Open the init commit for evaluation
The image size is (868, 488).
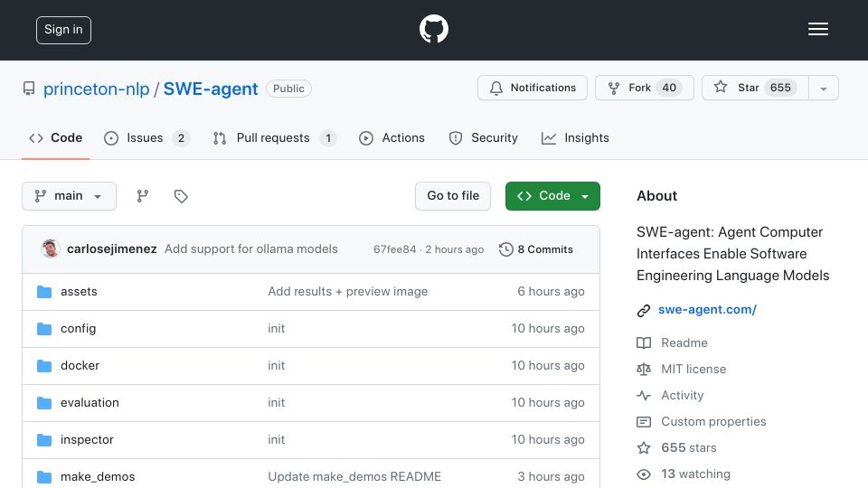[x=277, y=403]
